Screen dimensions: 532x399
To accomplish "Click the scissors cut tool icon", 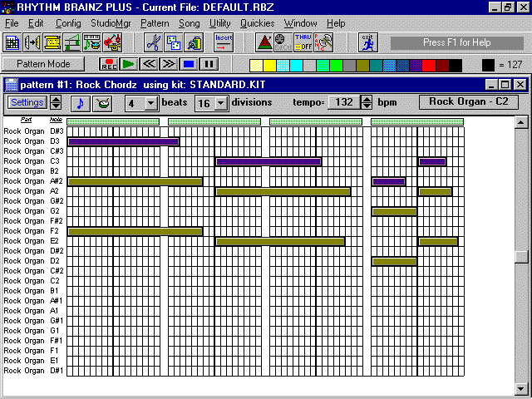I will tap(152, 42).
